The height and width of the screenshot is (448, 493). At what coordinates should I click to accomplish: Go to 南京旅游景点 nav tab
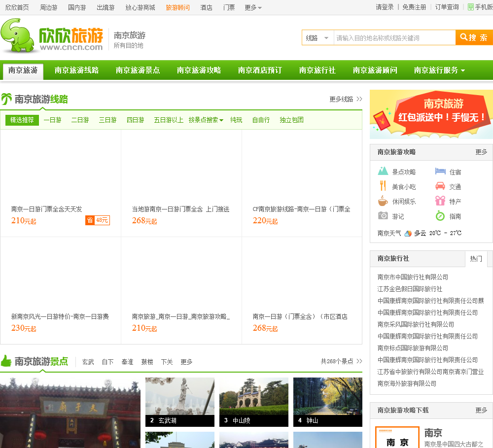(138, 70)
